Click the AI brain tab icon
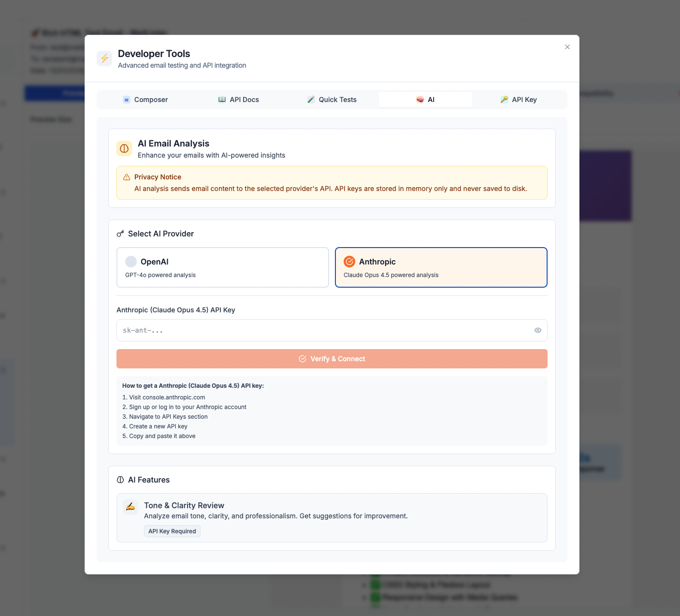The image size is (680, 616). click(x=420, y=100)
